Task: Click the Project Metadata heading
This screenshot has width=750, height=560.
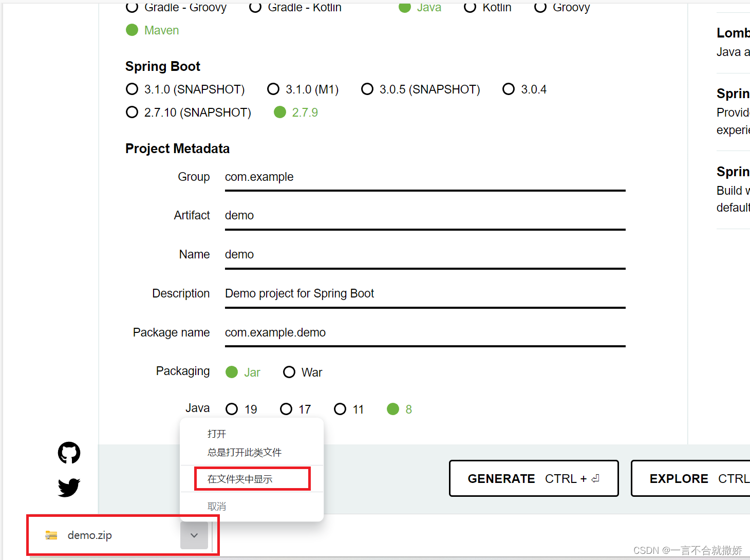Action: click(x=177, y=148)
